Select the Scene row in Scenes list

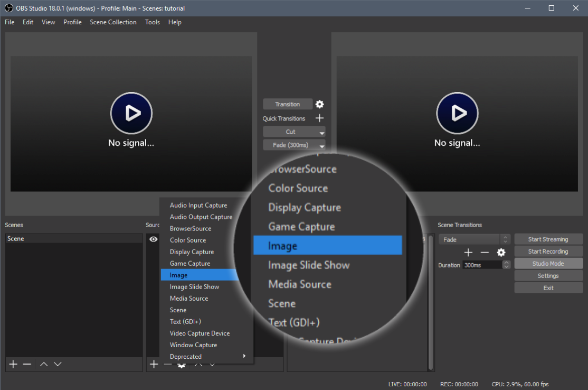click(74, 239)
